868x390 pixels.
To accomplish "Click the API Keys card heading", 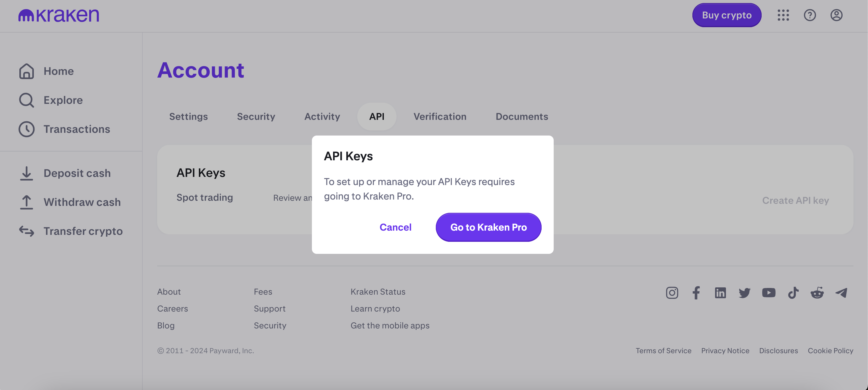I will point(201,173).
